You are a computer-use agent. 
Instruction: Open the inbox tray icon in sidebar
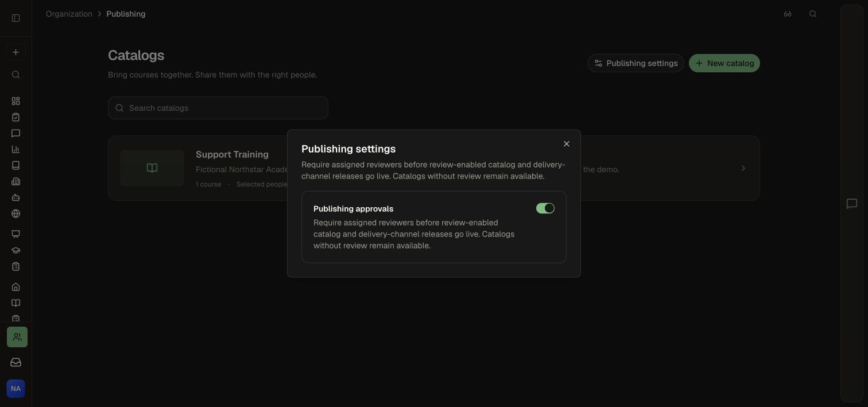(15, 362)
